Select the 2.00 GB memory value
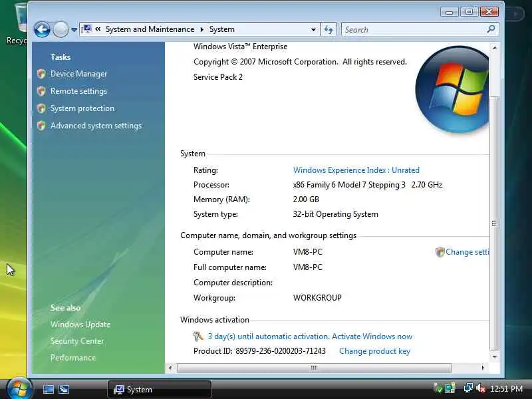The image size is (532, 399). [306, 199]
